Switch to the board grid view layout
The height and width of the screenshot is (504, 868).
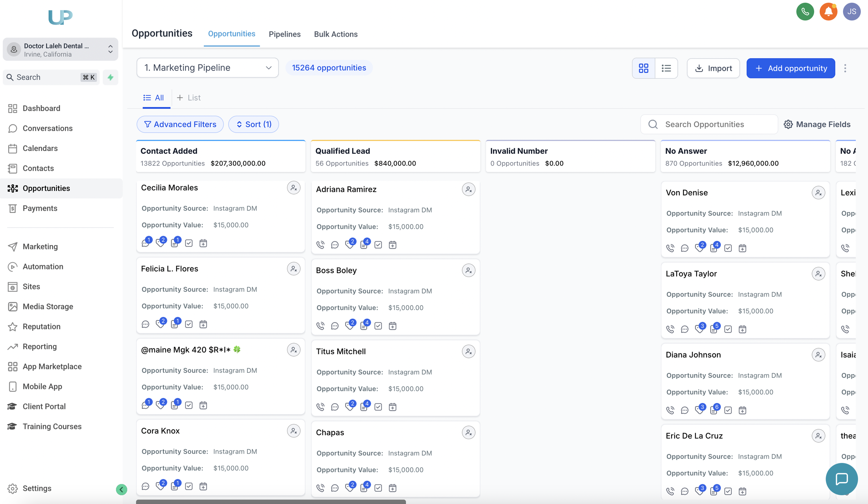[643, 68]
